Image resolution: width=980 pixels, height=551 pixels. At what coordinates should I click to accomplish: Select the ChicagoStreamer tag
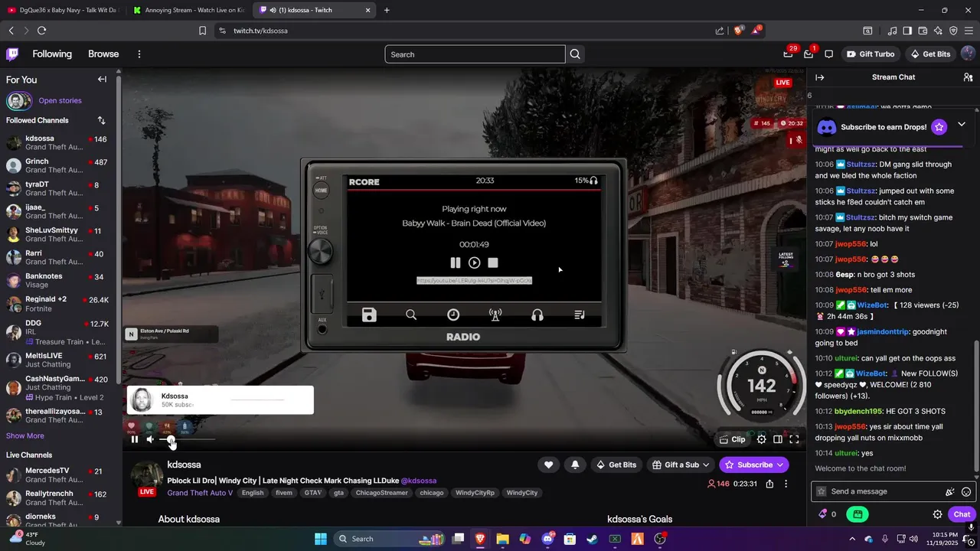(x=382, y=493)
